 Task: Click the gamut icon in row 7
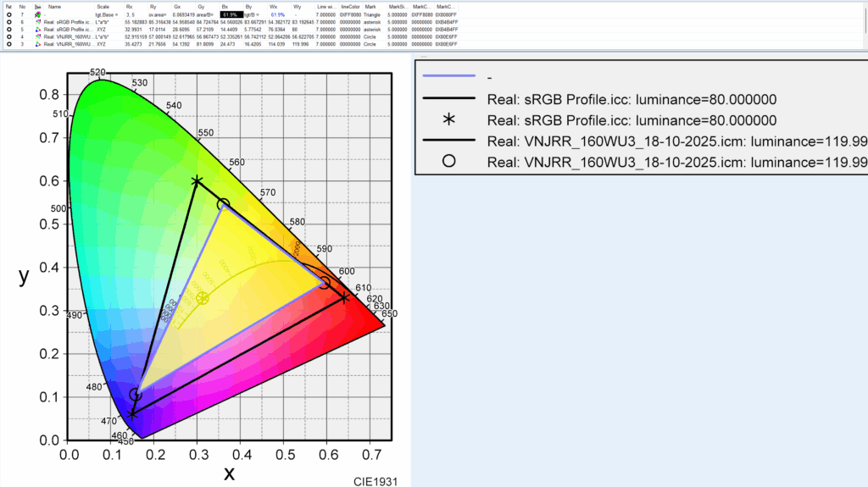(37, 15)
